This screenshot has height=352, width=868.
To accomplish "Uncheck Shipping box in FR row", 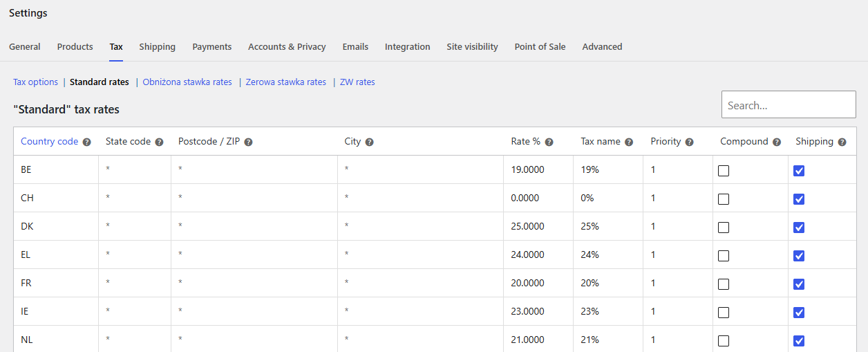I will [x=799, y=284].
